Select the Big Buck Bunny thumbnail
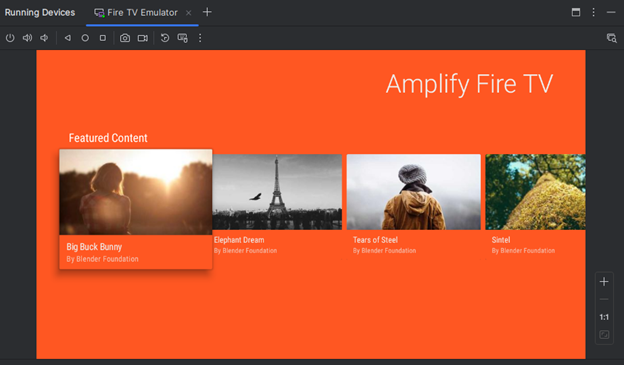This screenshot has height=365, width=624. tap(136, 192)
